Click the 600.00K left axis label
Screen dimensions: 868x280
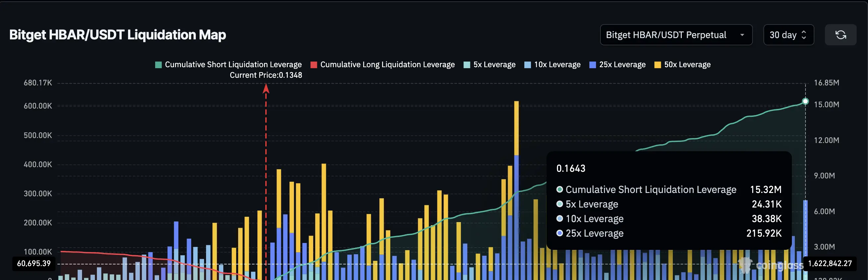point(38,106)
